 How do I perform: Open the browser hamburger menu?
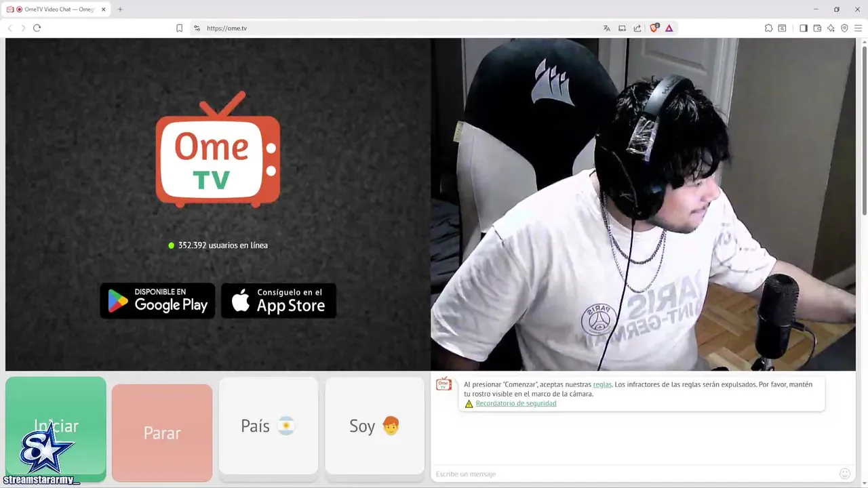pyautogui.click(x=858, y=28)
